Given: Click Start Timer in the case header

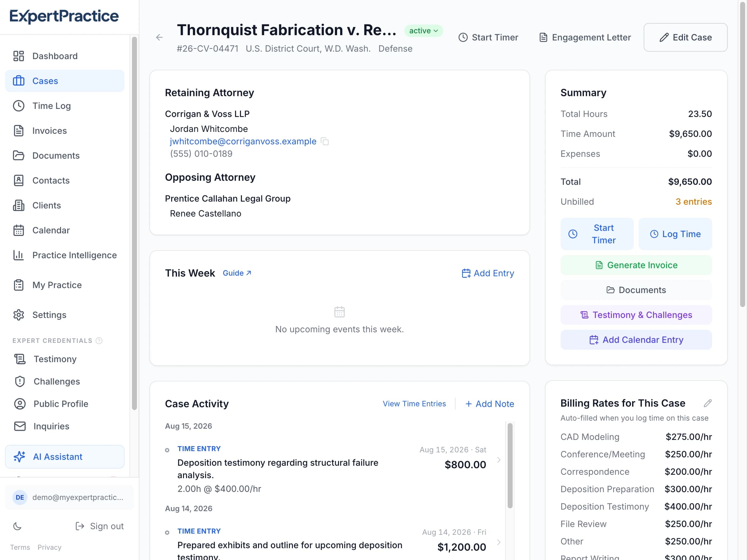Looking at the screenshot, I should tap(488, 37).
